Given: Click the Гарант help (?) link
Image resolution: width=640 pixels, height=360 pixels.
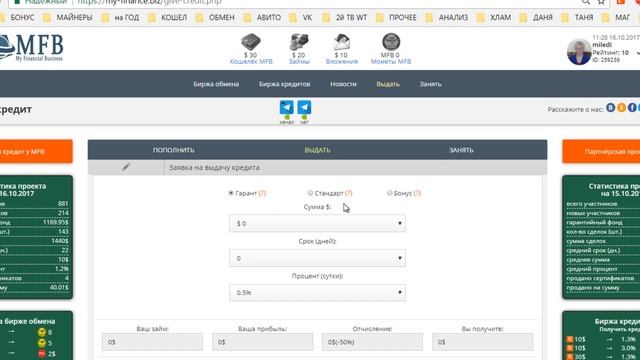Looking at the screenshot, I should [x=262, y=193].
